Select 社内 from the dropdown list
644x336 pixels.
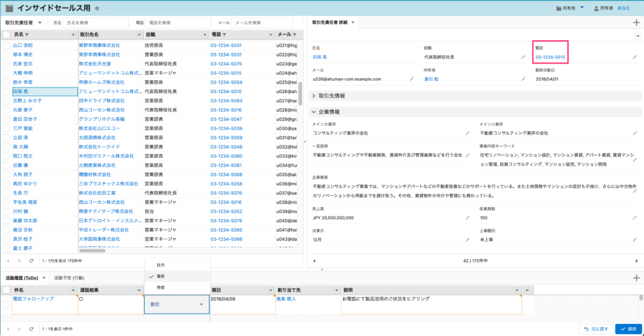[177, 265]
